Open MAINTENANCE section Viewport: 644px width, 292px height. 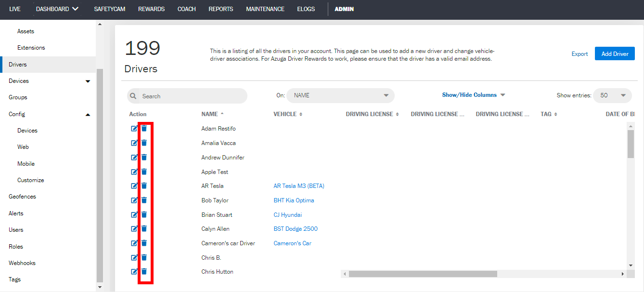point(265,9)
